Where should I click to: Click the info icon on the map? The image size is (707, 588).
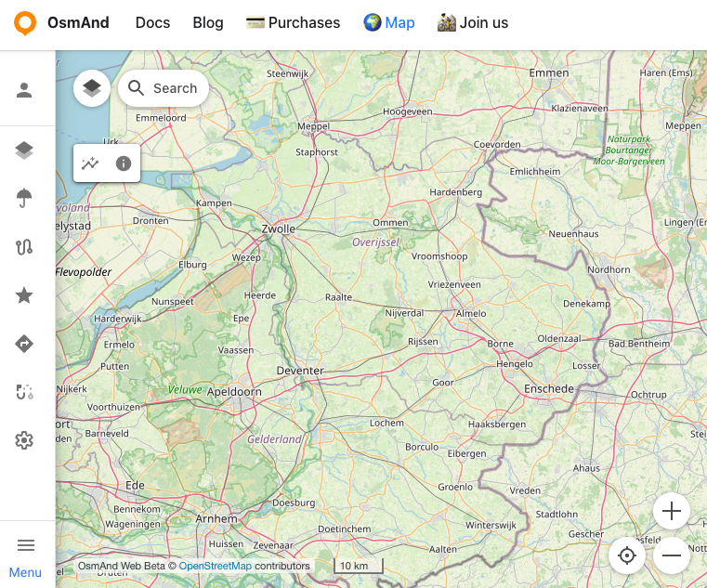[x=123, y=163]
